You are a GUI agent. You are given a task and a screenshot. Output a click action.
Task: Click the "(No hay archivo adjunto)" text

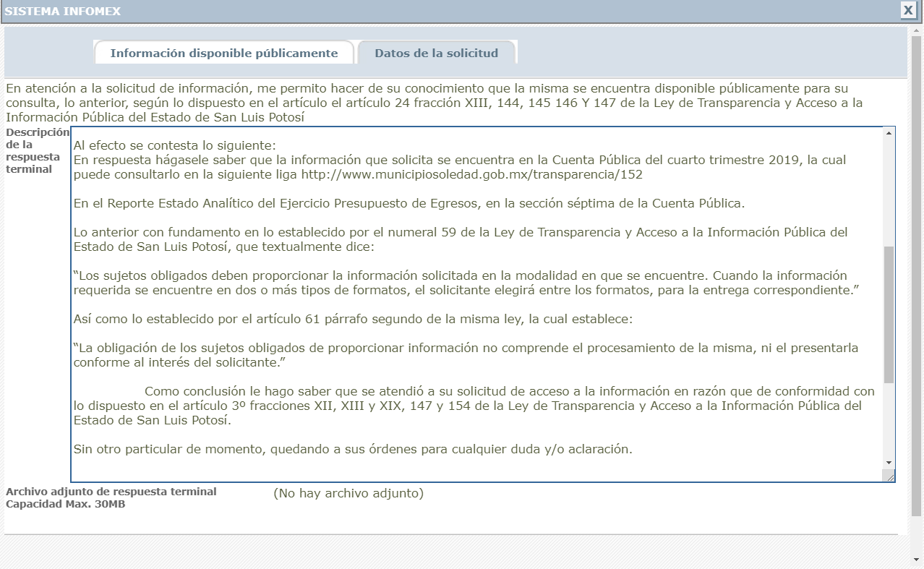tap(348, 494)
